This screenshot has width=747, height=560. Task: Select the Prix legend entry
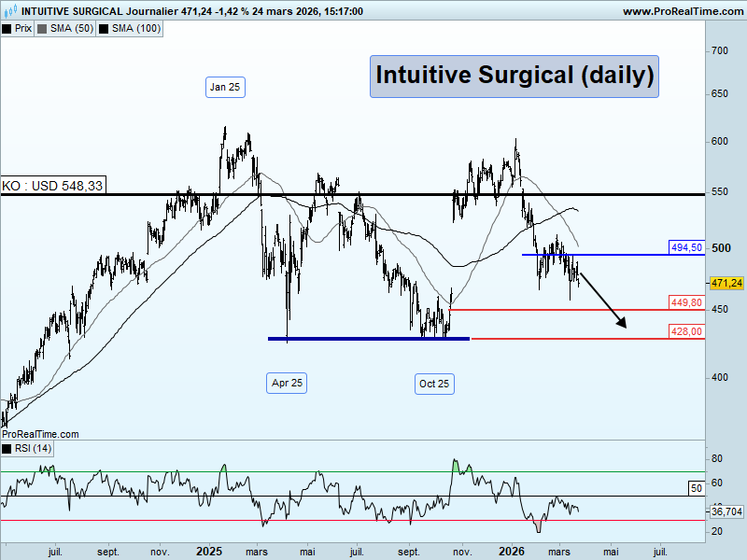[x=17, y=29]
